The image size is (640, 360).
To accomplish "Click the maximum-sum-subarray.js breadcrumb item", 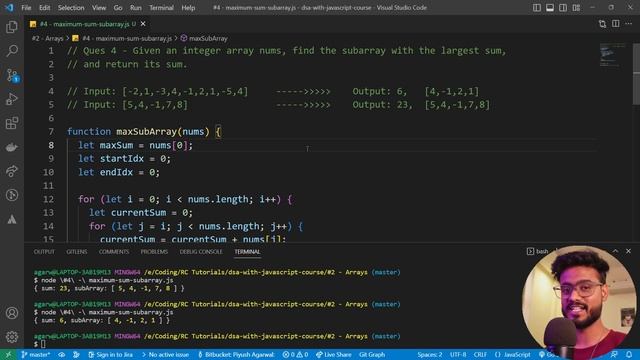I will (127, 38).
